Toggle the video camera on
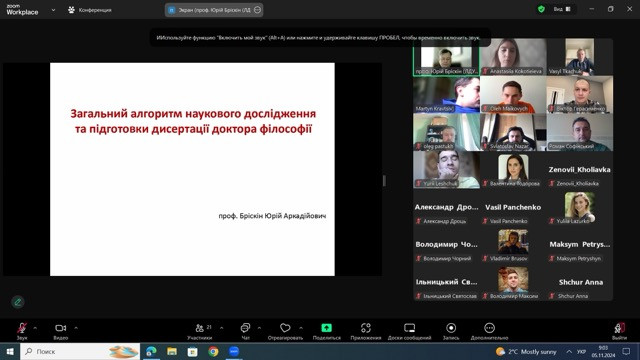This screenshot has width=640, height=360. (60, 328)
